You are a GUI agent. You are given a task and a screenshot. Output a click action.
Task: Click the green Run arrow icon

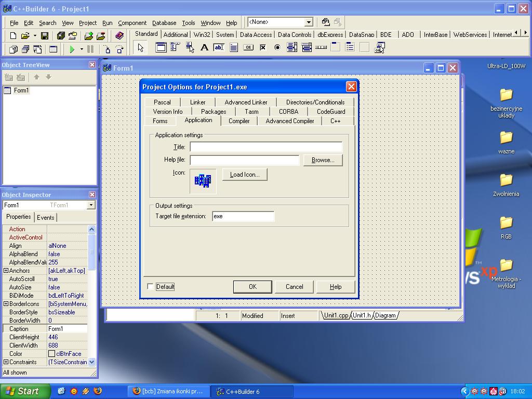coord(72,49)
